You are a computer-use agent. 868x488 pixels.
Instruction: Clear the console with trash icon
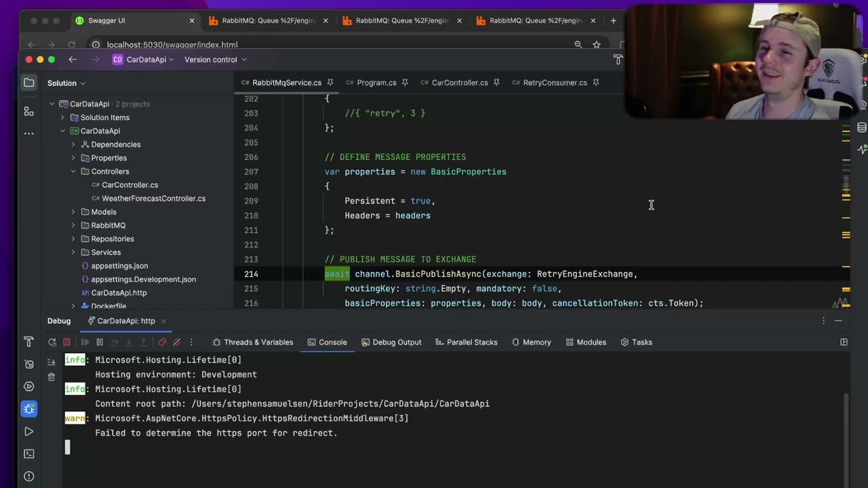(x=51, y=377)
